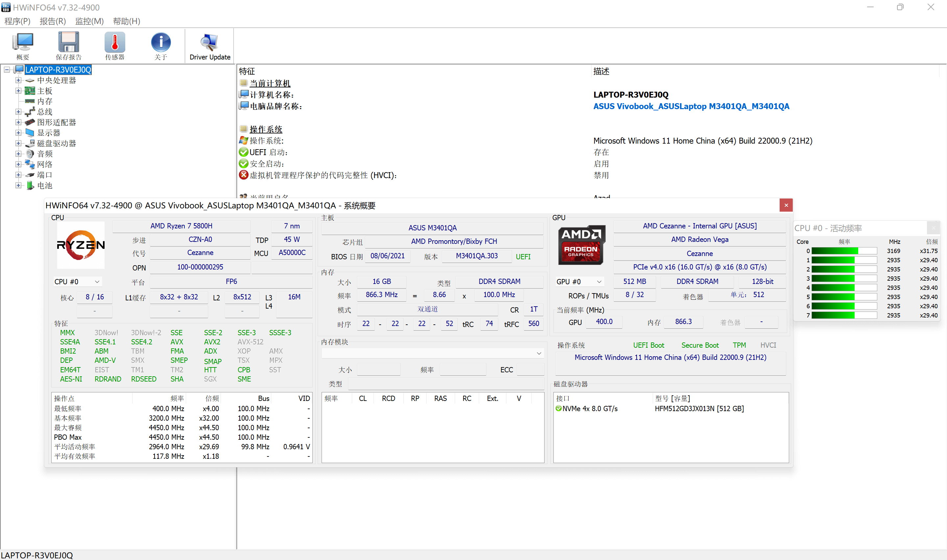Screen dimensions: 947x560
Task: Click the AVX2 feature label
Action: 212,342
